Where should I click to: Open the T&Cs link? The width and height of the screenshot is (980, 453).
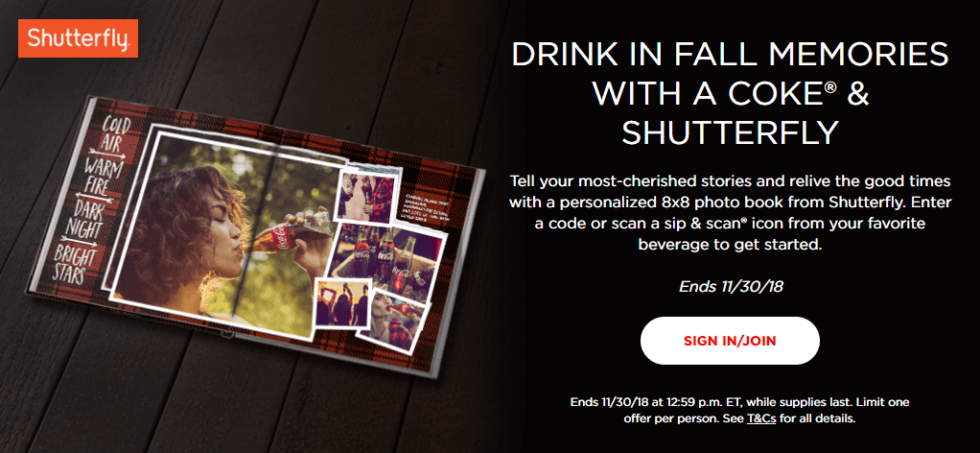point(761,418)
